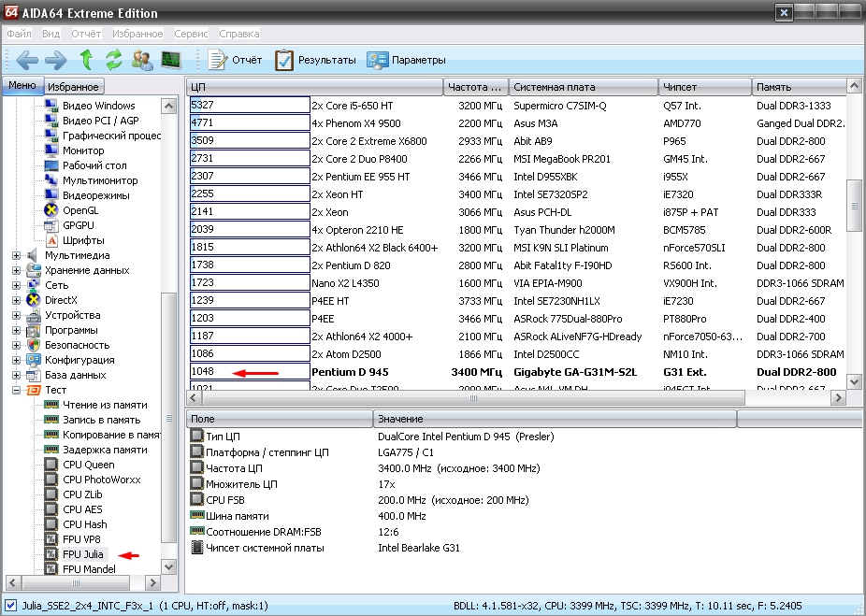
Task: Click the Значение column header
Action: (556, 419)
